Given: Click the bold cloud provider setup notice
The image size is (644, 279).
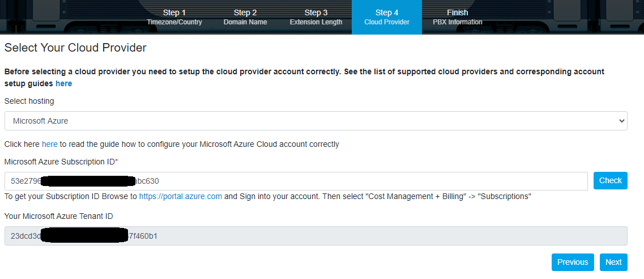Looking at the screenshot, I should 304,72.
